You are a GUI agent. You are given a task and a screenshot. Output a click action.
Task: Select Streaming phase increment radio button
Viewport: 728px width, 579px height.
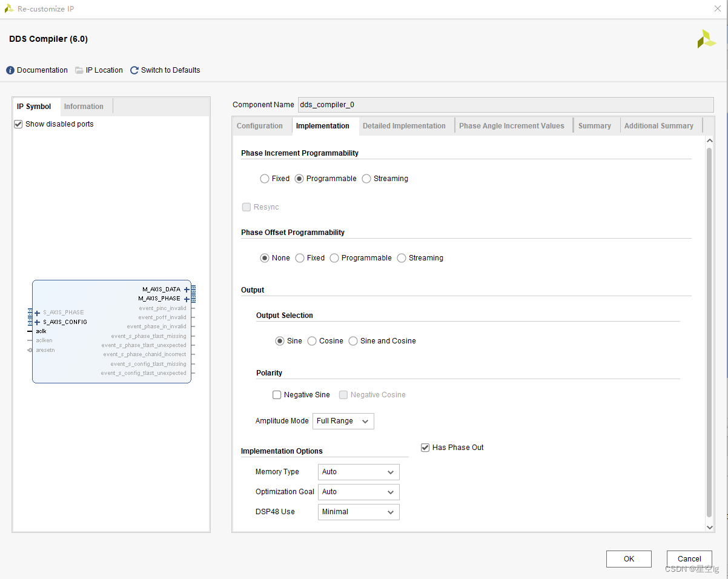(366, 179)
